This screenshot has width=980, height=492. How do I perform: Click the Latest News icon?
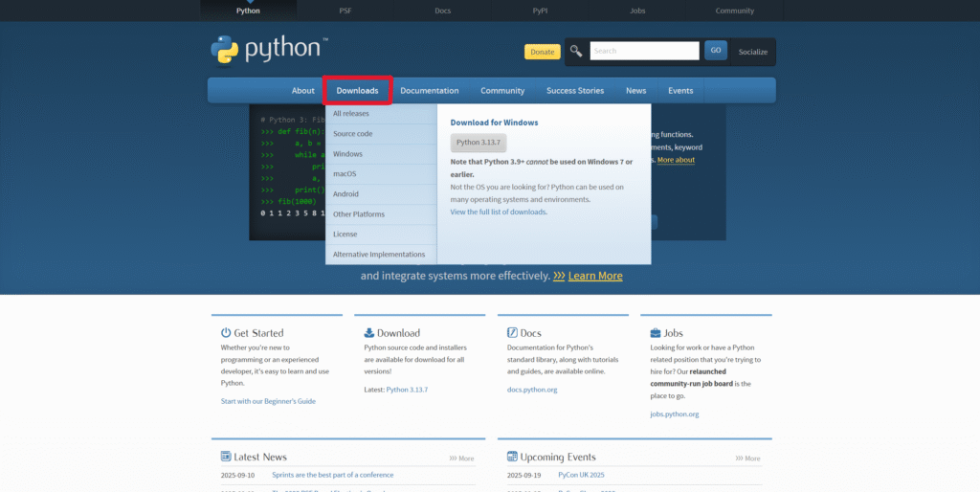(x=226, y=457)
